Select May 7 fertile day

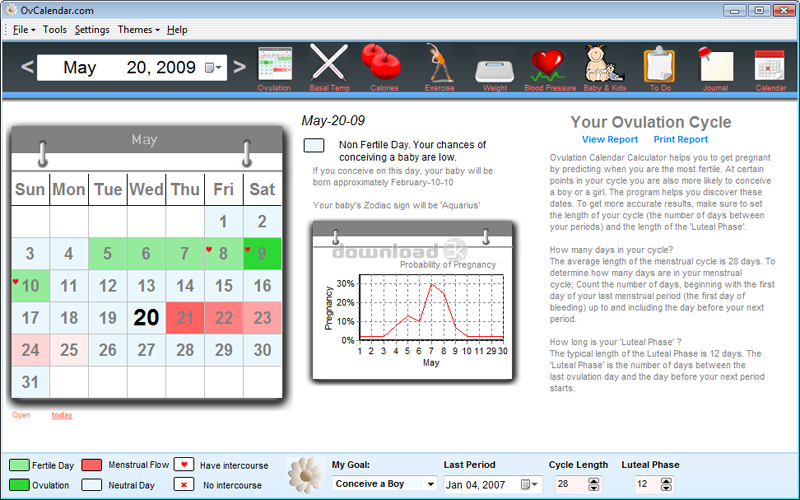coord(185,254)
